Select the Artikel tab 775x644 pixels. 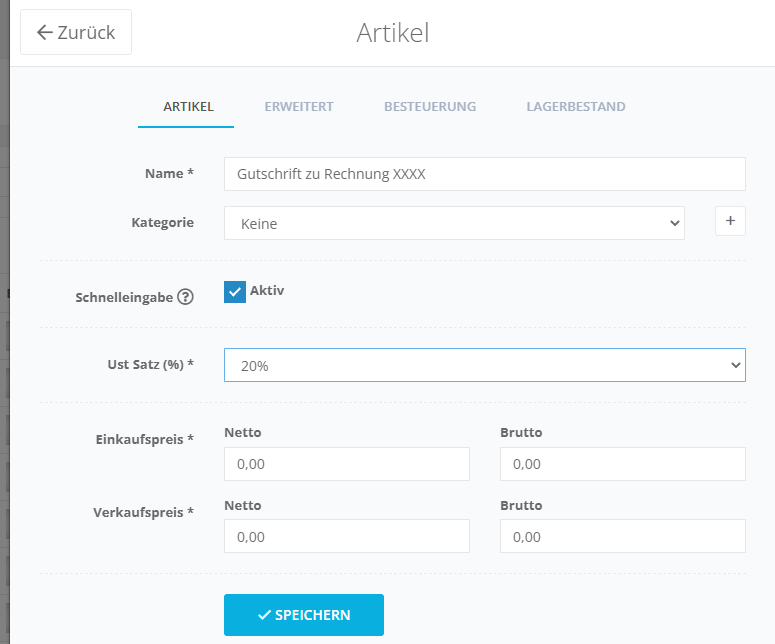click(x=188, y=107)
